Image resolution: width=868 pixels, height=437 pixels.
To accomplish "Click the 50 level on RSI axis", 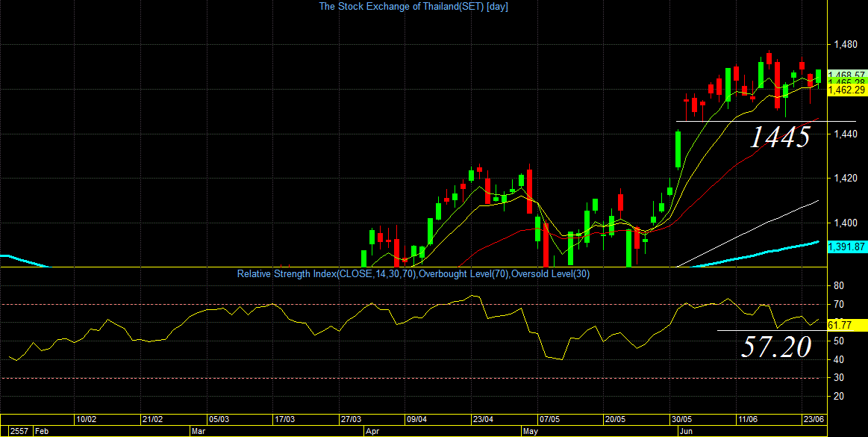I will 838,341.
